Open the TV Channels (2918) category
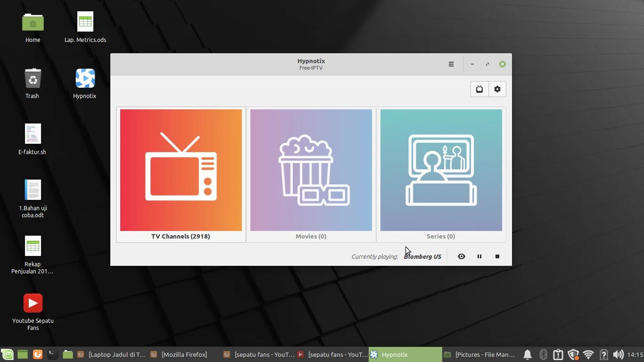This screenshot has width=644, height=362. [181, 175]
